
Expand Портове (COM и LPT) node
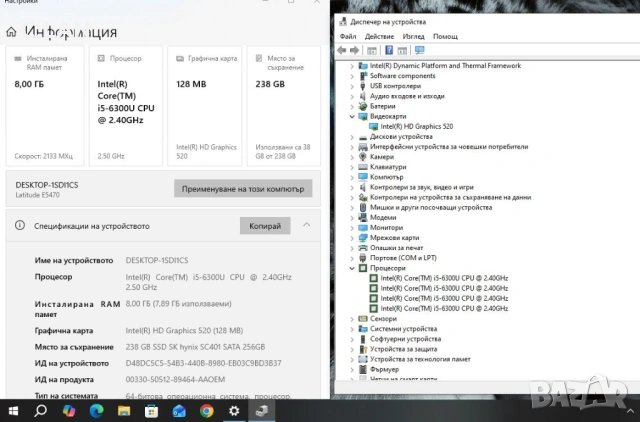pyautogui.click(x=352, y=258)
